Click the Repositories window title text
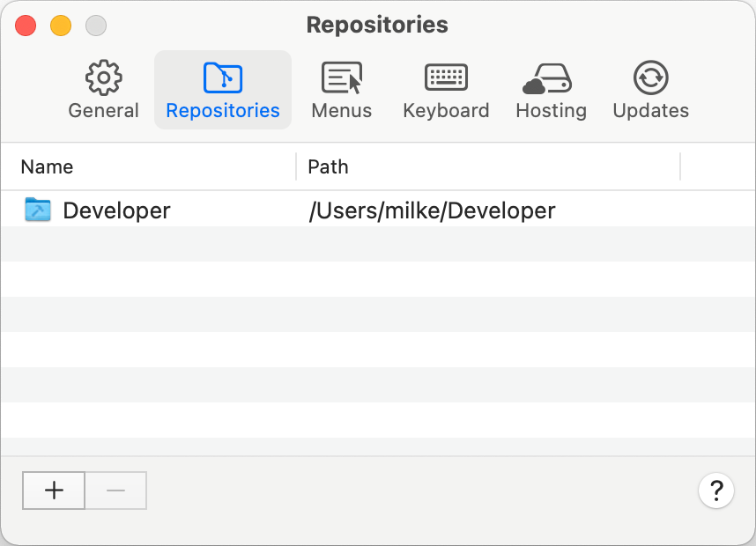The width and height of the screenshot is (756, 546). click(x=377, y=26)
